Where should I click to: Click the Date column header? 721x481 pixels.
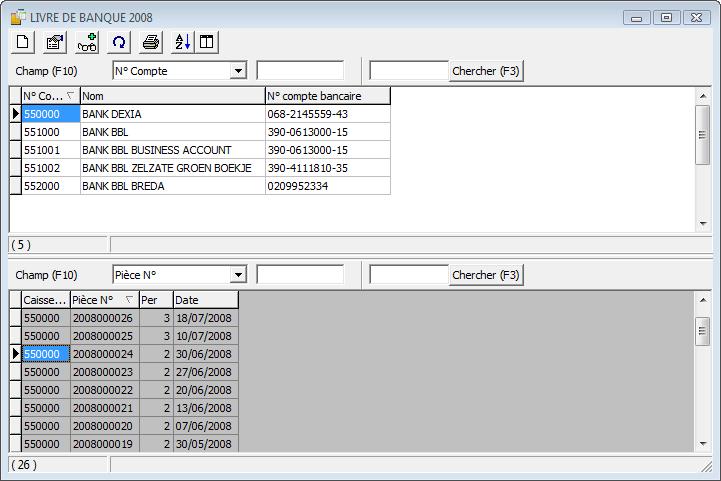pyautogui.click(x=206, y=300)
